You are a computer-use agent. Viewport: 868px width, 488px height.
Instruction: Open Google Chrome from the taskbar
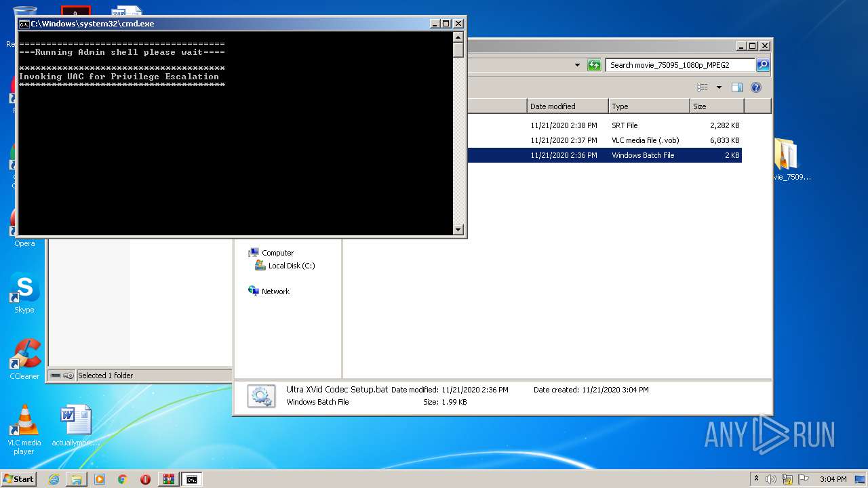click(x=123, y=479)
